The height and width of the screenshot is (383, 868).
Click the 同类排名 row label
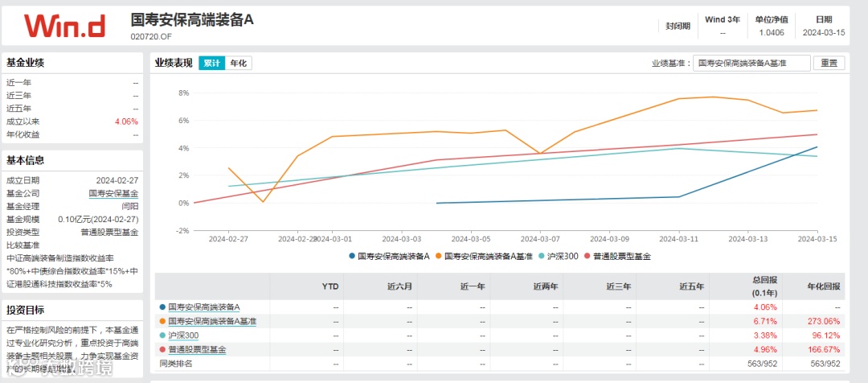click(175, 364)
